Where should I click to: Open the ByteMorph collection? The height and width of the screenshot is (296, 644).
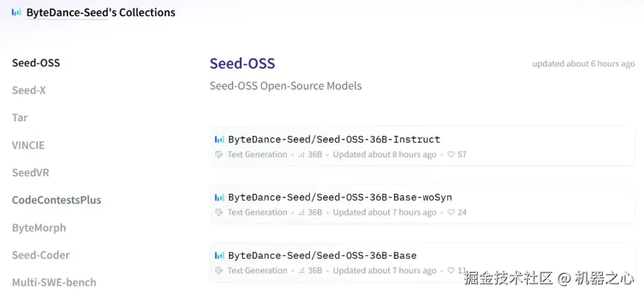point(39,227)
